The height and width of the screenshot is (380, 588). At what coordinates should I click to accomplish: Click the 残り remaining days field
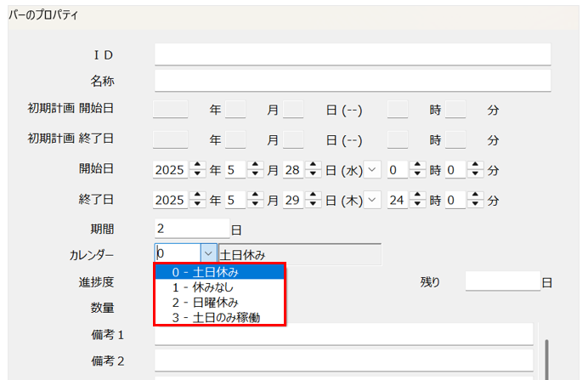pyautogui.click(x=502, y=281)
